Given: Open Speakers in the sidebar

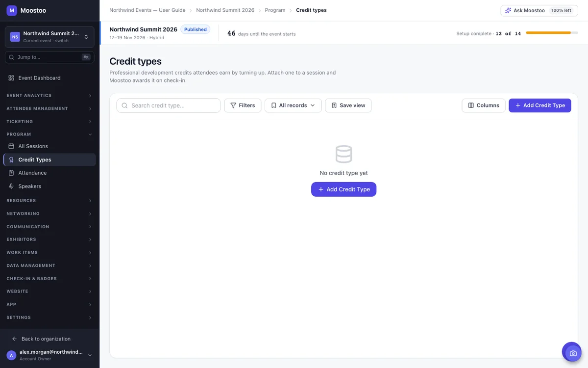Looking at the screenshot, I should click(x=49, y=186).
